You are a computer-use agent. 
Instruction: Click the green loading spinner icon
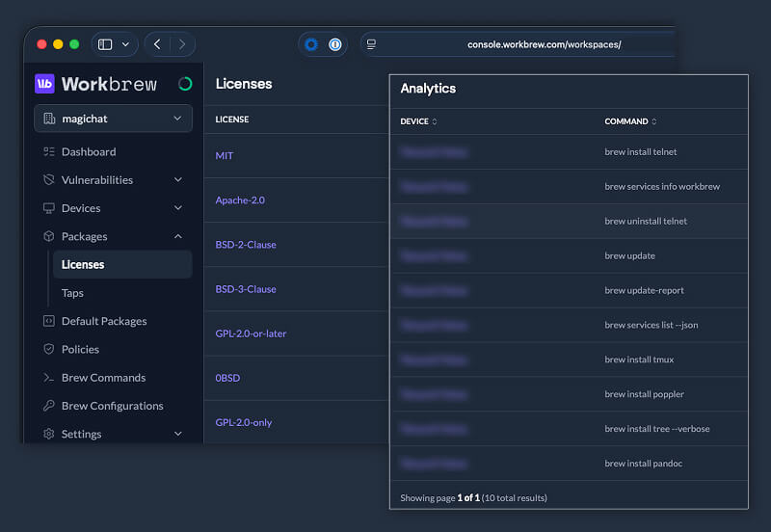(185, 84)
